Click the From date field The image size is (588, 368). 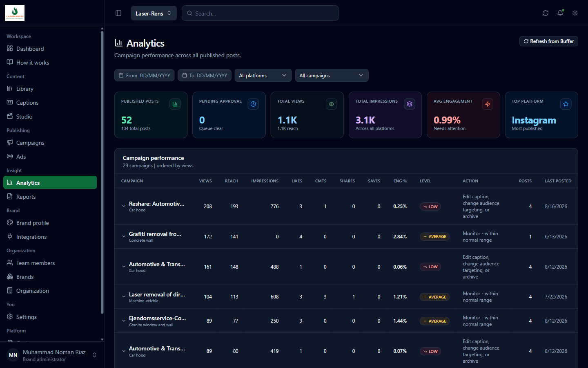click(x=145, y=75)
